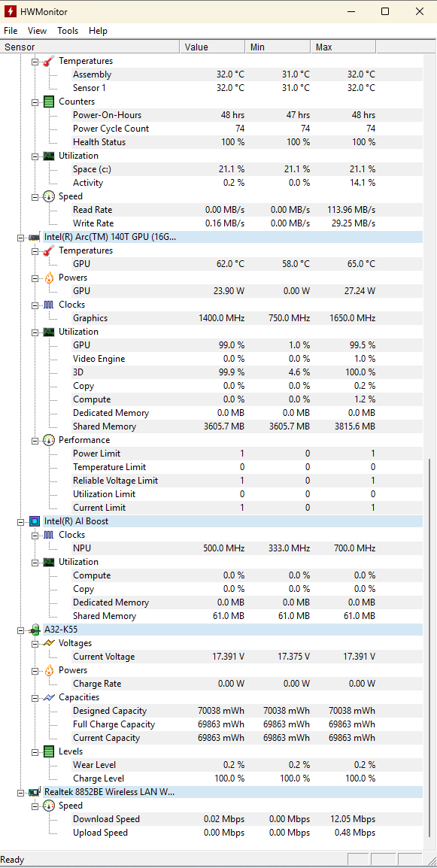Image resolution: width=437 pixels, height=868 pixels.
Task: Collapse the battery Levels group
Action: pyautogui.click(x=35, y=751)
